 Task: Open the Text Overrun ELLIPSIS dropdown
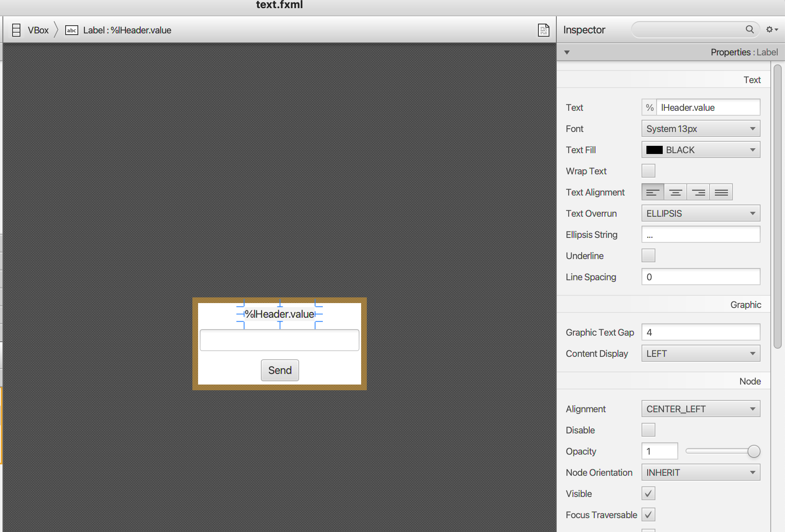pyautogui.click(x=701, y=213)
